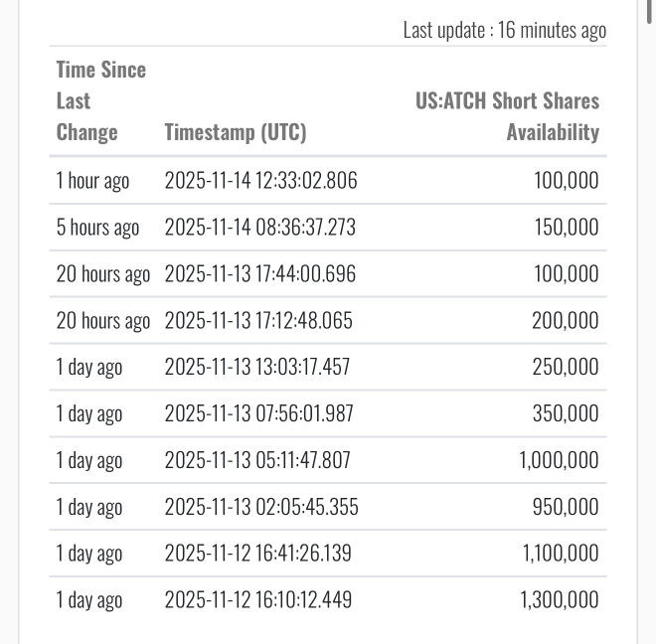Select the 200,000 availability value
The height and width of the screenshot is (644, 656).
pyautogui.click(x=566, y=321)
